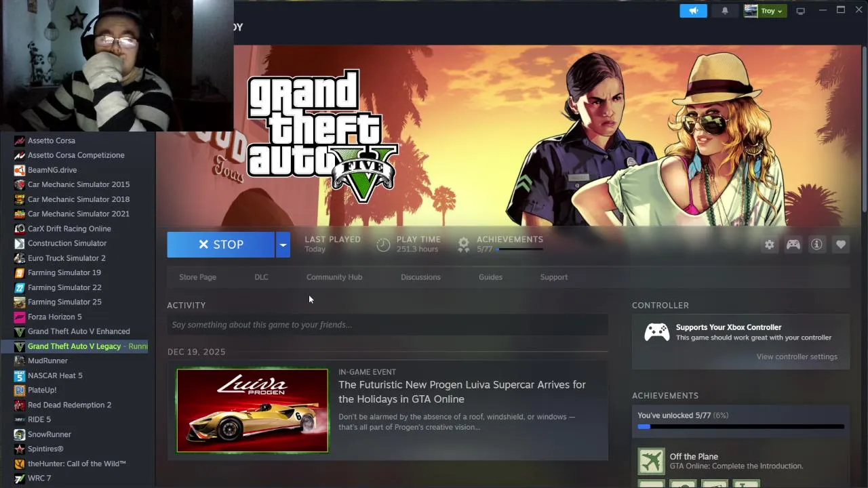Open the notifications bell
Image resolution: width=868 pixels, height=488 pixels.
[725, 11]
